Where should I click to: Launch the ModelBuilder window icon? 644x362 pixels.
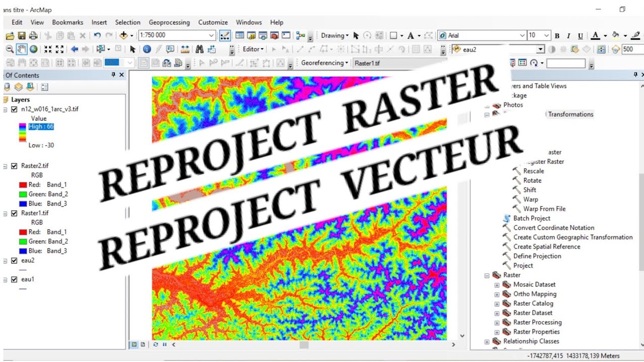click(301, 36)
